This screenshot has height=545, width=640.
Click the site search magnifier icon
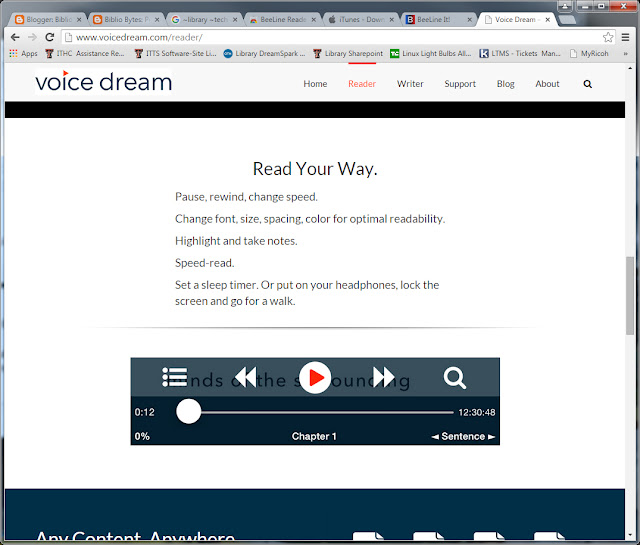click(588, 84)
